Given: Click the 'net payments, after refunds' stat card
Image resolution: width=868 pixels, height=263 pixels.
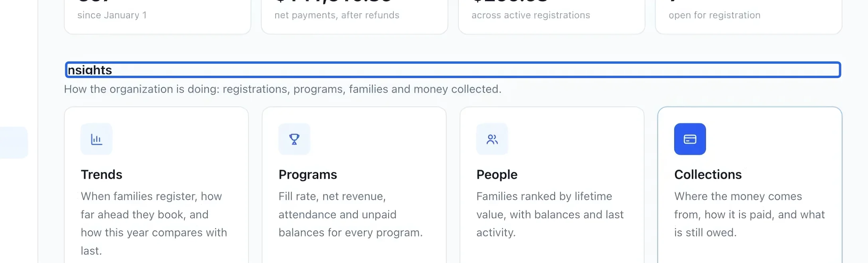Looking at the screenshot, I should pyautogui.click(x=355, y=17).
